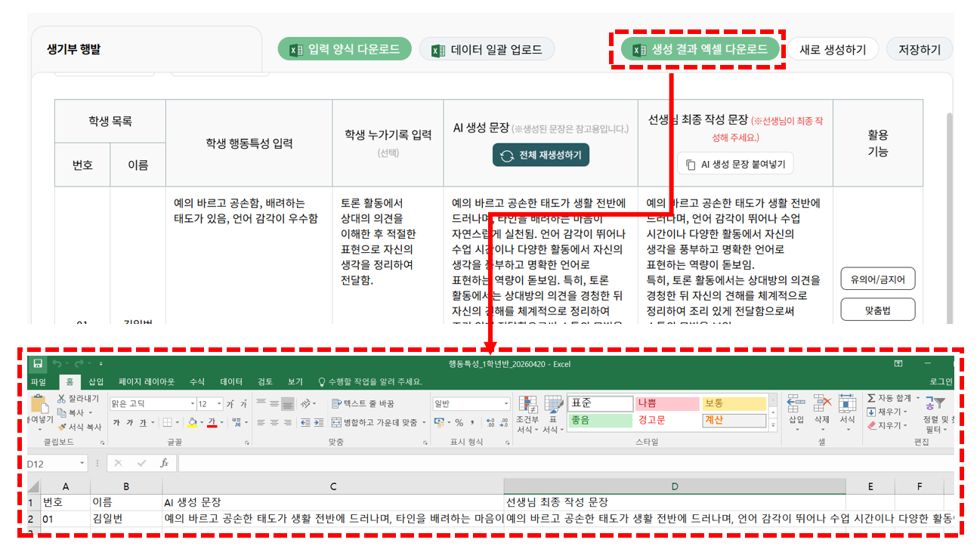This screenshot has height=546, width=980.
Task: Click the Excel save icon in quick access toolbar
Action: [37, 363]
